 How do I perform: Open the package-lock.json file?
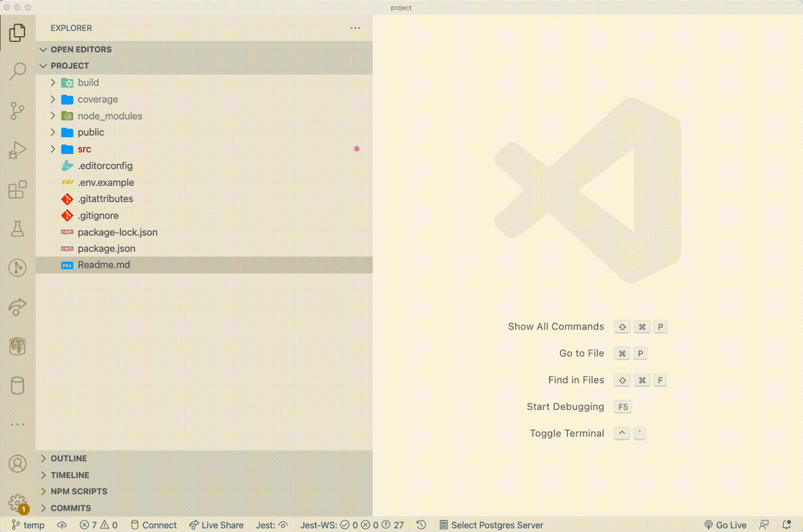204,232
